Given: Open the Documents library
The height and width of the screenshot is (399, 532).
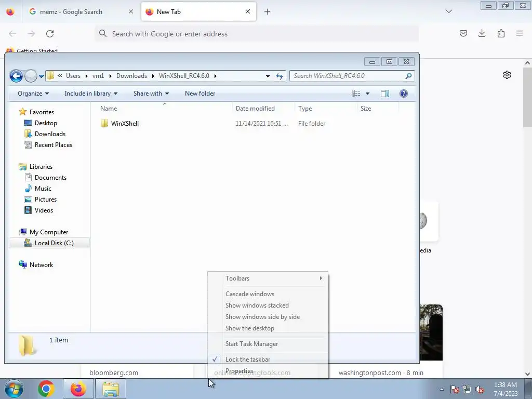Looking at the screenshot, I should coord(46,178).
